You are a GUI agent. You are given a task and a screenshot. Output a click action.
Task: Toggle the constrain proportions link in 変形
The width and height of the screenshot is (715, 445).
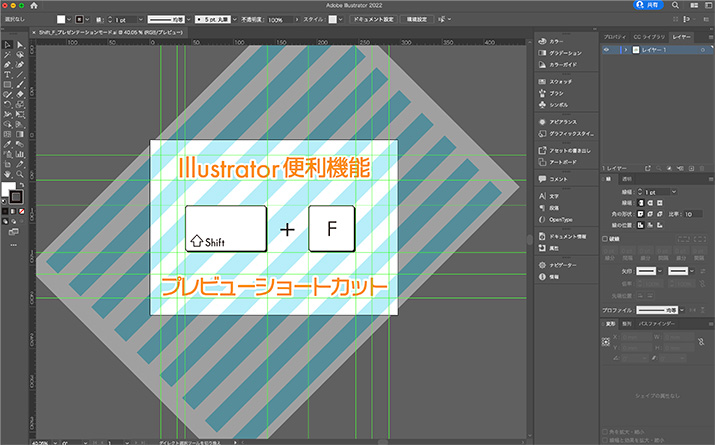[x=701, y=342]
